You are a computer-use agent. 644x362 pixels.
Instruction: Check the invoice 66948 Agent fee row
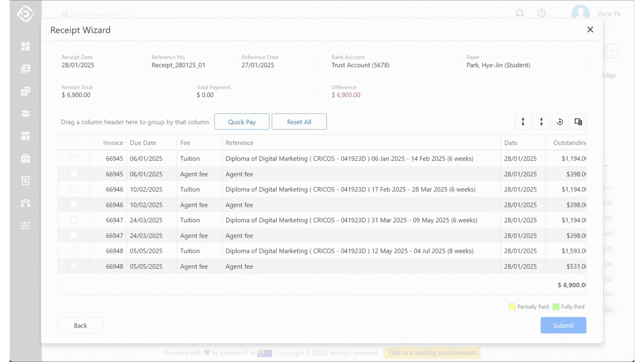click(74, 266)
